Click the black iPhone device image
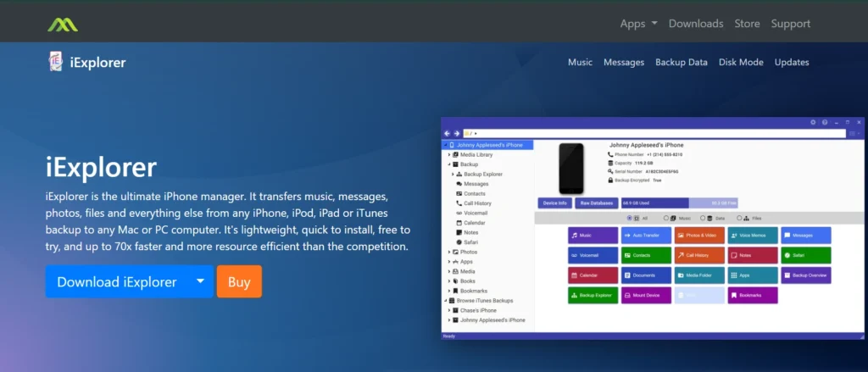Screen dimensions: 868x372 coord(571,169)
